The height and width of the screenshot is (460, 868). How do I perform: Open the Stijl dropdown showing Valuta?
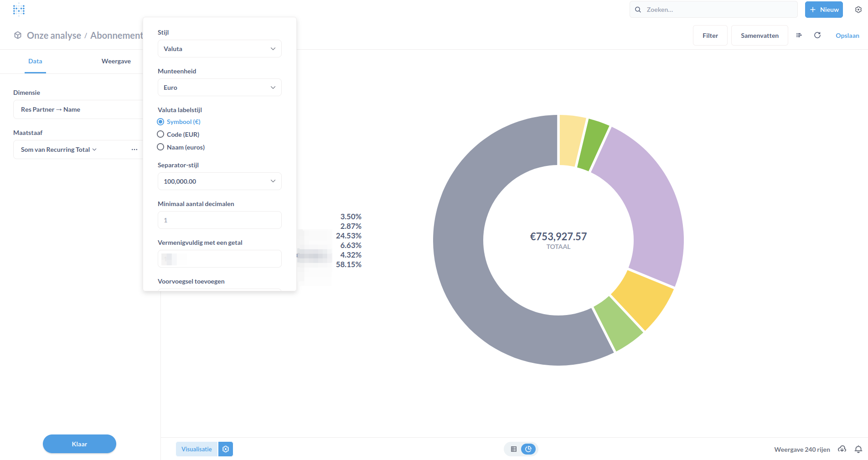[x=219, y=48]
